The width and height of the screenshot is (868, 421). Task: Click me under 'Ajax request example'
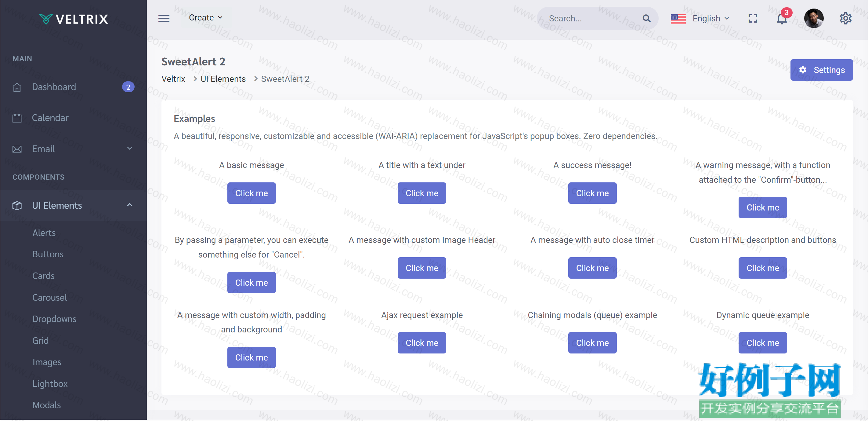point(422,343)
